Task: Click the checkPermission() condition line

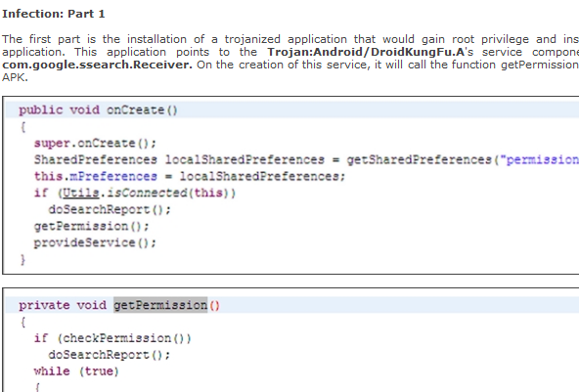Action: [112, 338]
